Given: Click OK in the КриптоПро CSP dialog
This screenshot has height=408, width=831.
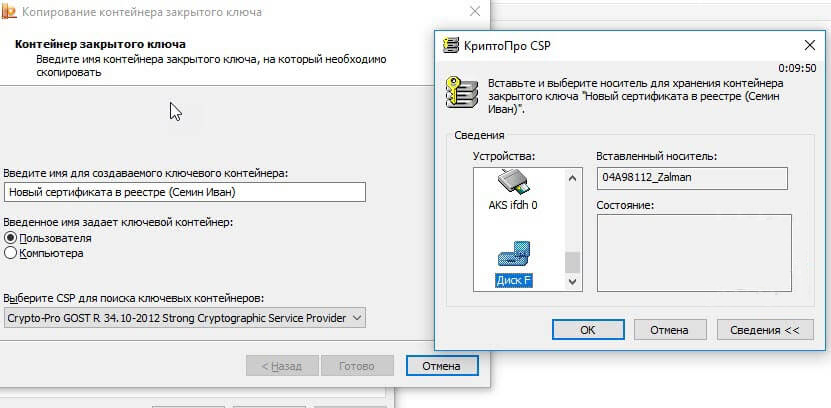Looking at the screenshot, I should [587, 330].
